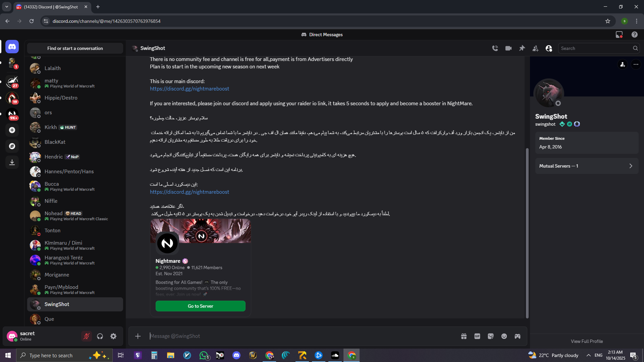Hide the user profile panel

(x=549, y=48)
